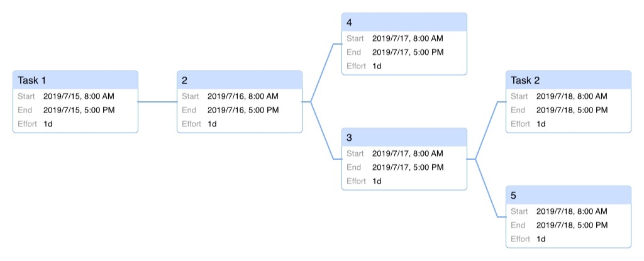Screen dimensions: 644x261
Task: Click Task 2 start date 2019/7/18, 8:00 AM
Action: click(572, 97)
